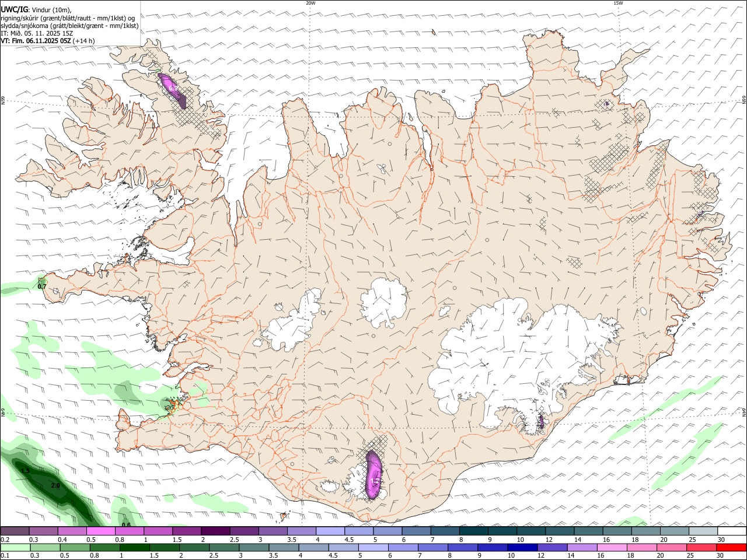This screenshot has height=560, width=747.
Task: Select the upper legend swatch above the 0.5 label
Action: pyautogui.click(x=100, y=531)
